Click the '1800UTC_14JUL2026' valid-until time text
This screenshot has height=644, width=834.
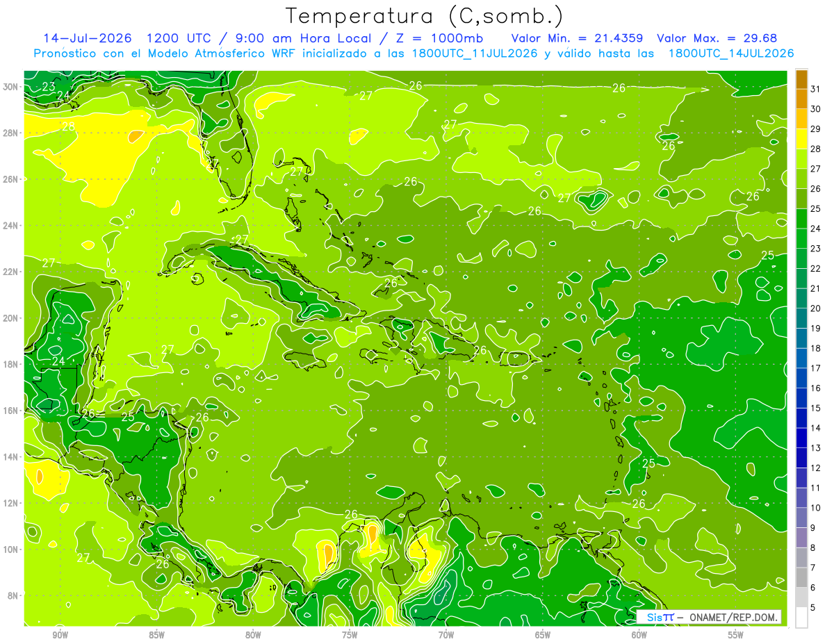point(730,53)
